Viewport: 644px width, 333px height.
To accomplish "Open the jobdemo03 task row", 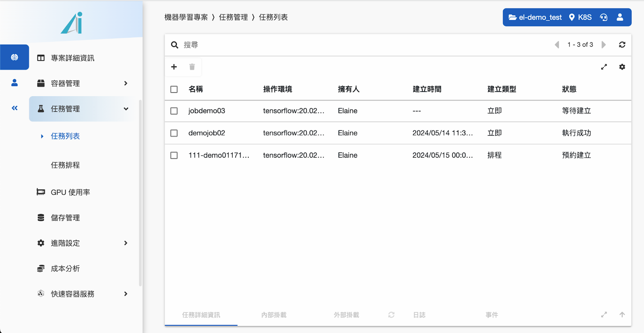I will tap(398, 111).
